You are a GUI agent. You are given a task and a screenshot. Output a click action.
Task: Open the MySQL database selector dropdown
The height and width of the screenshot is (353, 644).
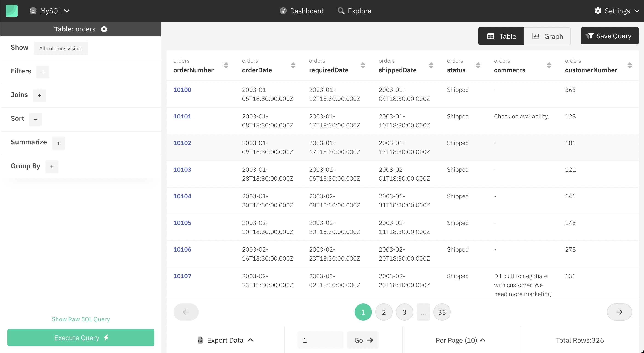point(49,11)
